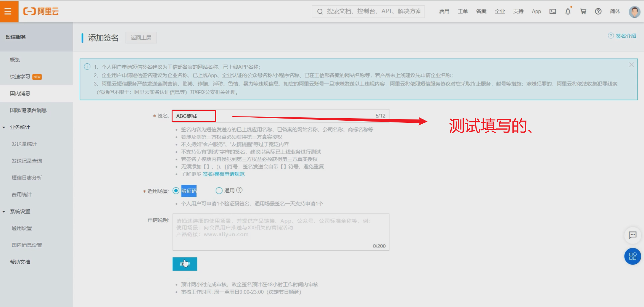
Task: Open 备案 in the top navigation
Action: coord(481,11)
